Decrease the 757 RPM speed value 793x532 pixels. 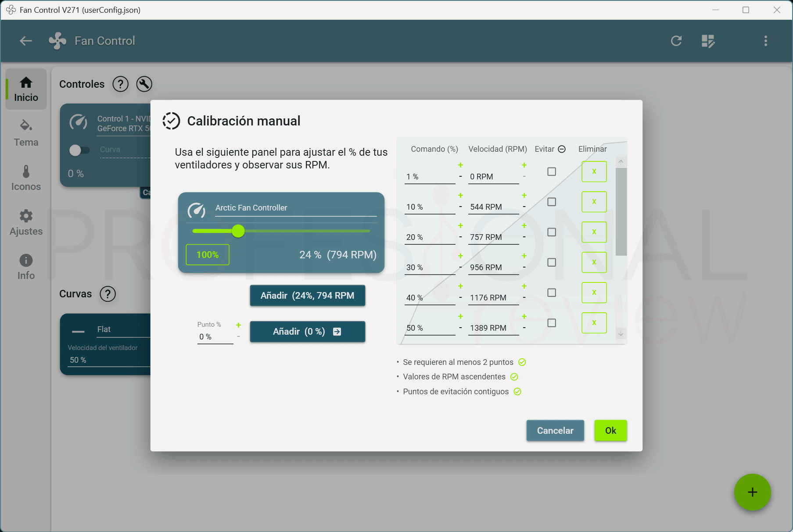click(524, 237)
